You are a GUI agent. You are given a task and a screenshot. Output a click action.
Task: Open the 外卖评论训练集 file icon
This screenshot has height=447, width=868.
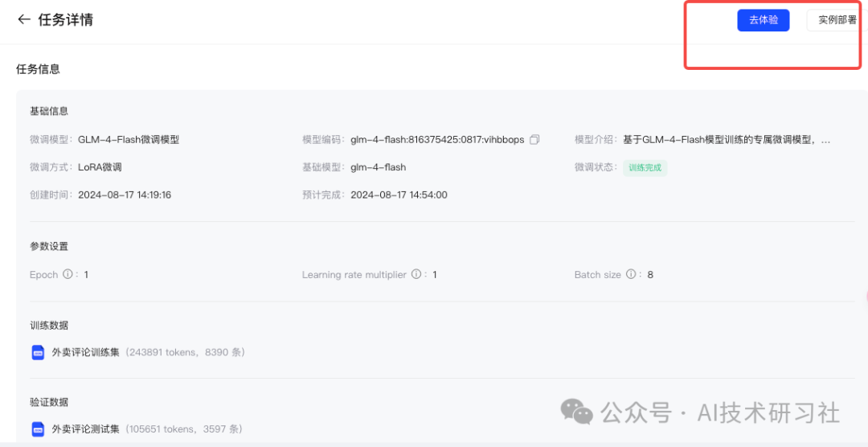click(x=38, y=352)
